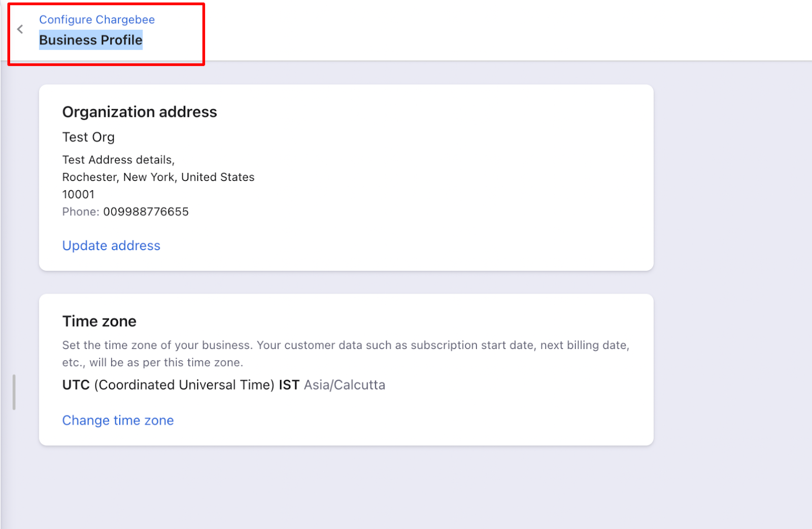Image resolution: width=812 pixels, height=529 pixels.
Task: Click the Coordinated Universal Time text
Action: pyautogui.click(x=185, y=385)
